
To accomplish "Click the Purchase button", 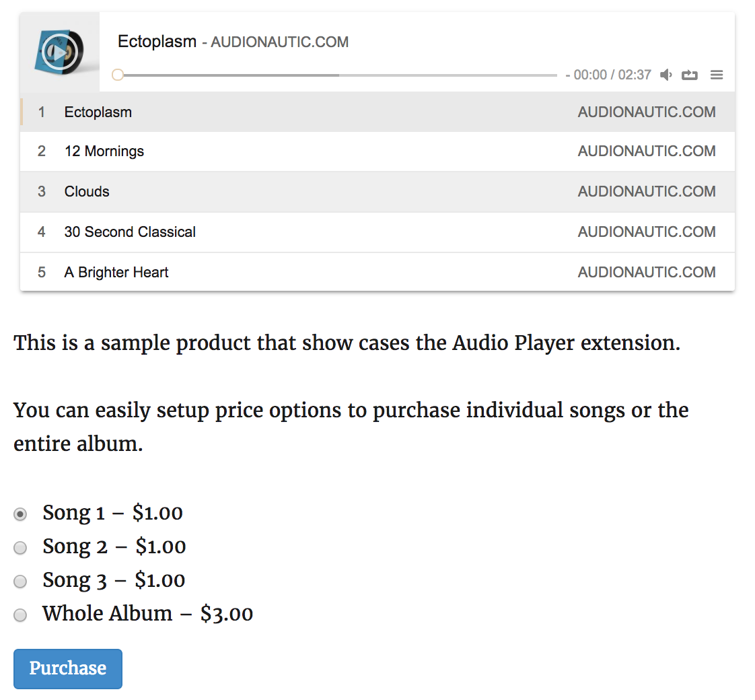I will coord(67,668).
